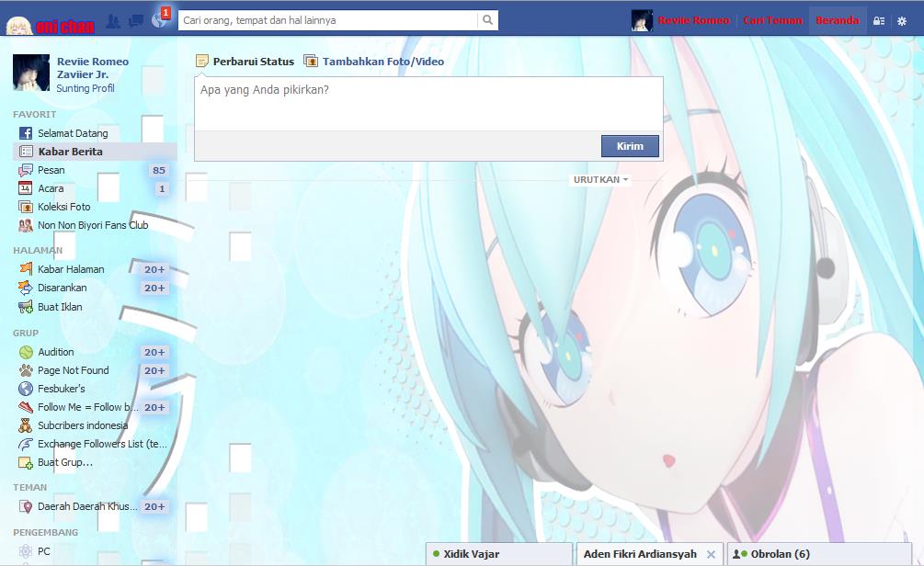This screenshot has width=924, height=566.
Task: Click the Selamat Datang text
Action: pyautogui.click(x=73, y=133)
